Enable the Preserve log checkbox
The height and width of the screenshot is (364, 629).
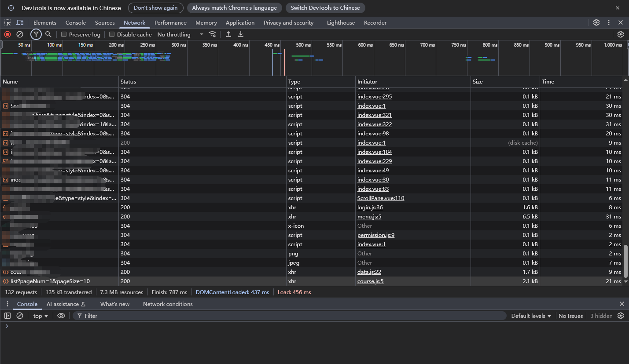[x=64, y=34]
